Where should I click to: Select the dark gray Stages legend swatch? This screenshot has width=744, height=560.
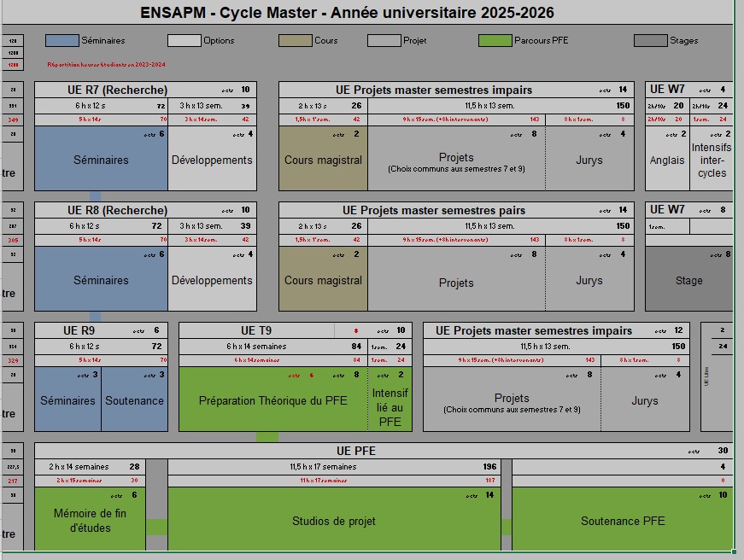click(651, 40)
